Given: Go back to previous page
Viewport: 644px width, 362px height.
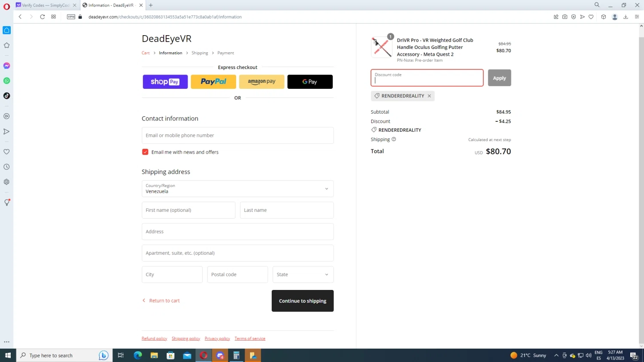Looking at the screenshot, I should pos(20,17).
